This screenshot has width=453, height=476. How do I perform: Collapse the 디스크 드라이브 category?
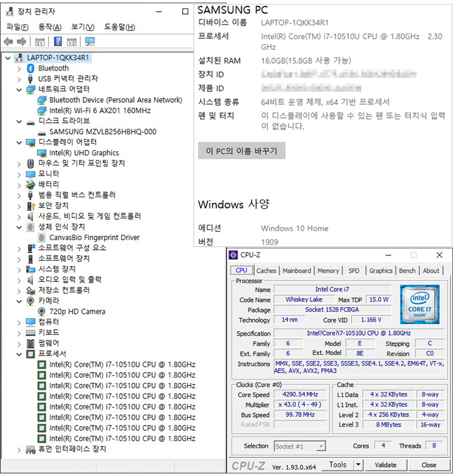pyautogui.click(x=19, y=122)
